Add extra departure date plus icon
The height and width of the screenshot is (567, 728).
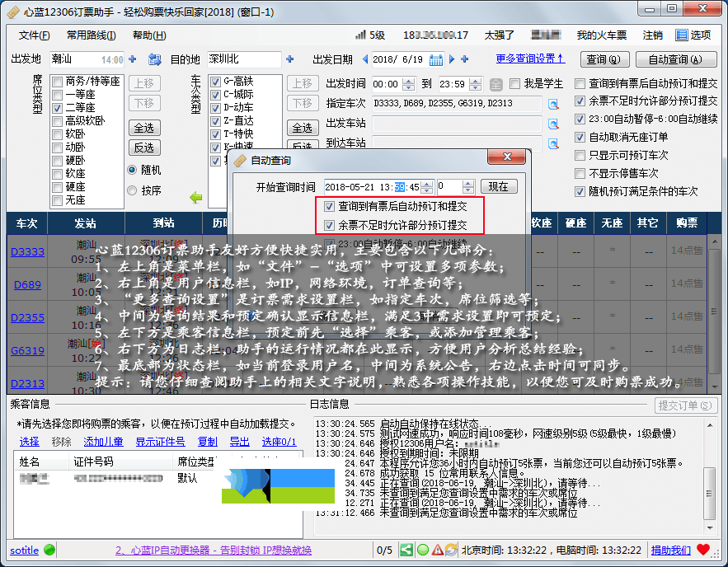[465, 59]
